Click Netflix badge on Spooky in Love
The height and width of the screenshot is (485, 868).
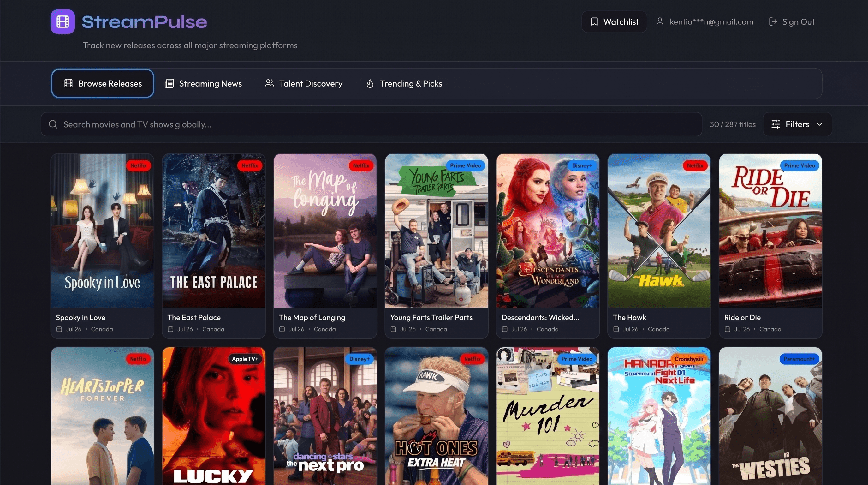coord(139,165)
